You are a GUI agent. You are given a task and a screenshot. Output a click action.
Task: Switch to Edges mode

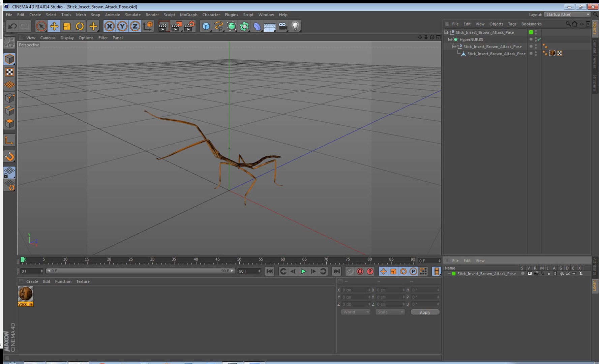coord(9,111)
